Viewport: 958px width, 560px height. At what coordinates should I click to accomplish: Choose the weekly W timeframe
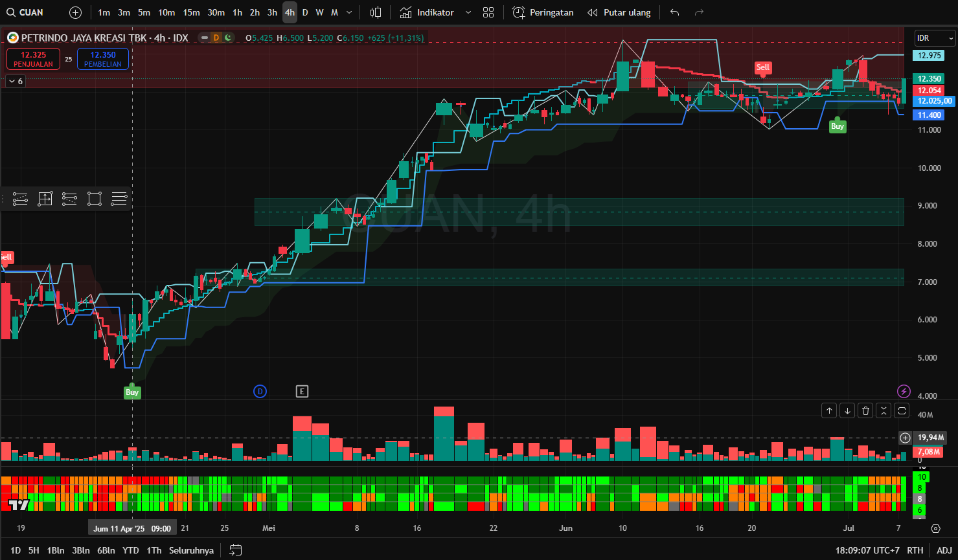click(319, 12)
